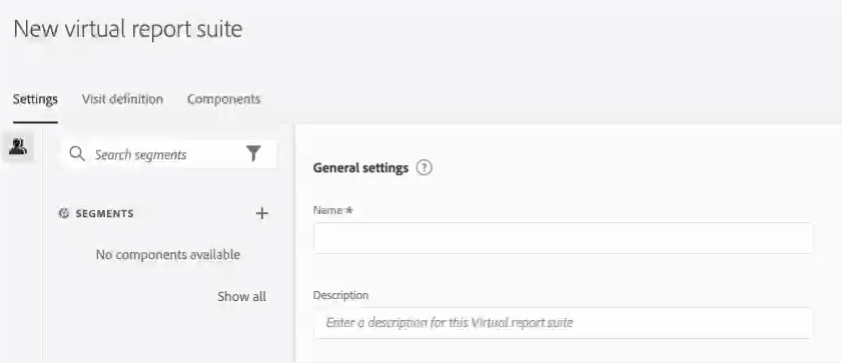Add a new segment with plus icon
This screenshot has height=363, width=842.
point(262,214)
